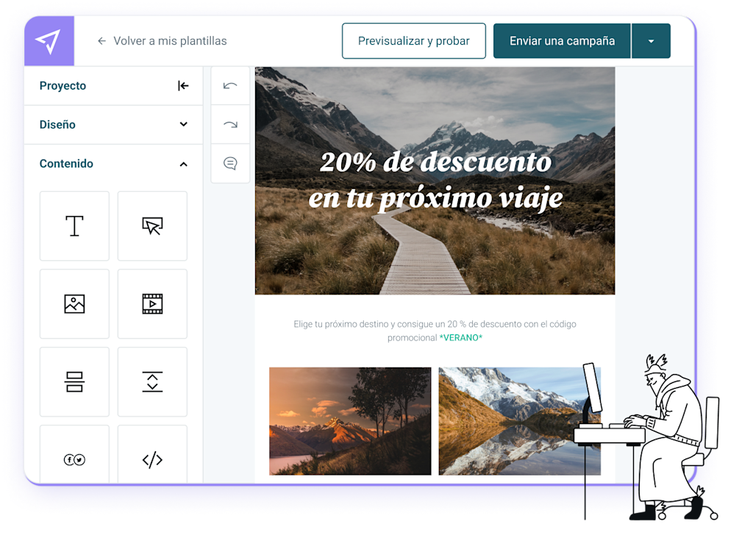Undo the last change
753x560 pixels.
(230, 86)
